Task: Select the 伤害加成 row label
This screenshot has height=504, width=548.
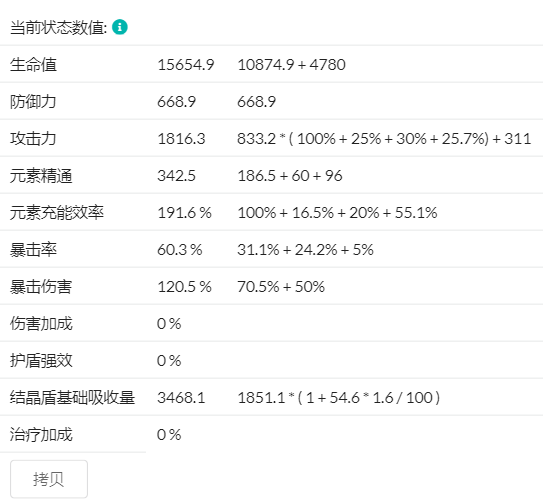Action: pos(41,324)
